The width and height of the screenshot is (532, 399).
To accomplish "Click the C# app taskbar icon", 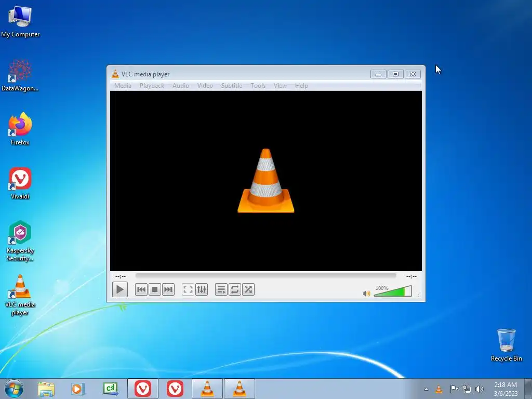I will pos(111,389).
